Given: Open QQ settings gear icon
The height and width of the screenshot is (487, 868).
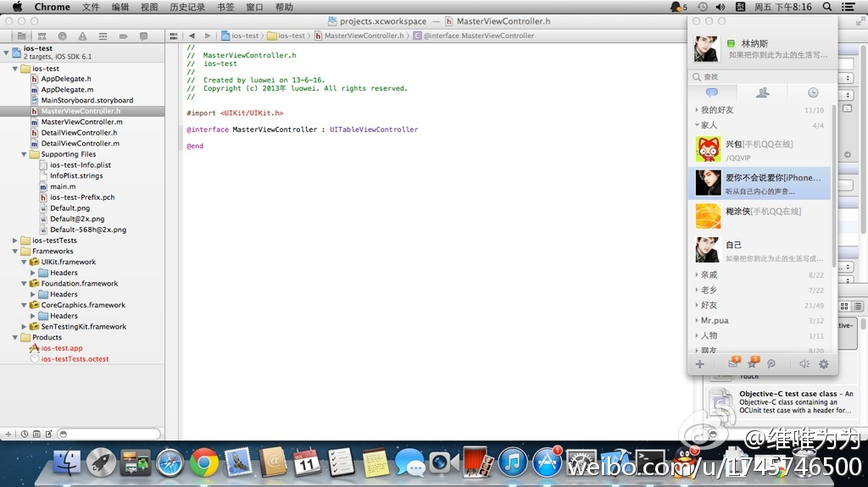Looking at the screenshot, I should [823, 364].
